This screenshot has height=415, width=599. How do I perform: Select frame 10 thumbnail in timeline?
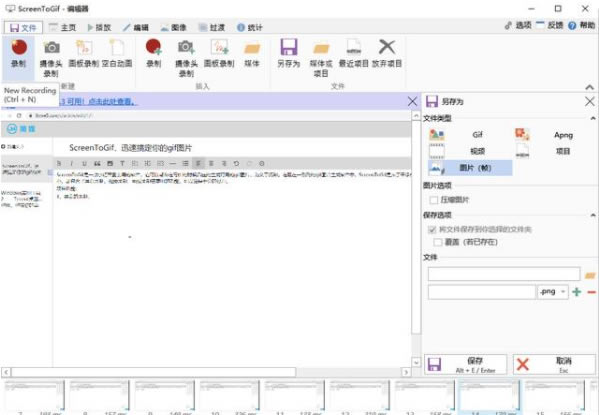point(229,397)
